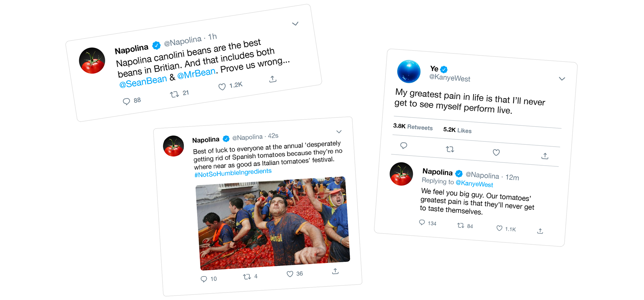Retweet the canolini beans tweet
This screenshot has height=300, width=644.
(x=174, y=94)
